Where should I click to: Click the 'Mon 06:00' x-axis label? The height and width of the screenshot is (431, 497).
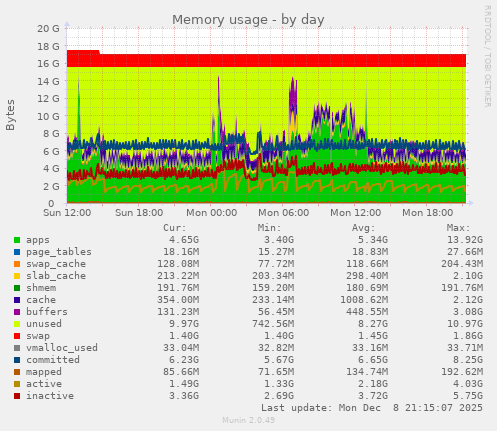point(284,213)
